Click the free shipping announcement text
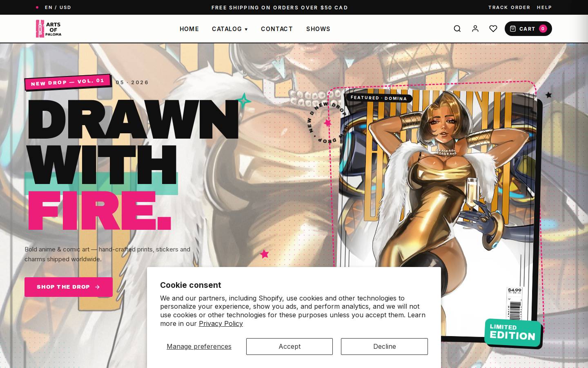The width and height of the screenshot is (588, 368). pos(280,7)
